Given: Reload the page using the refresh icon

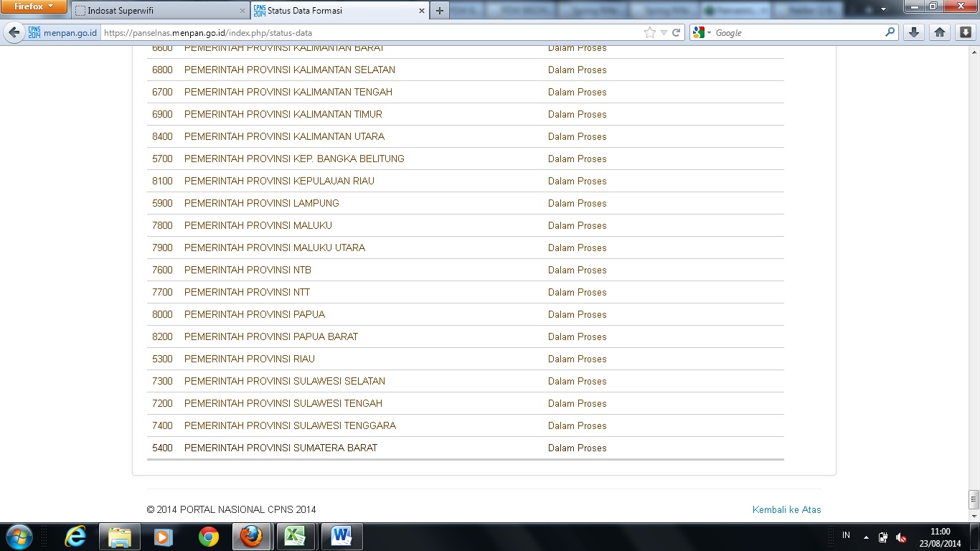Looking at the screenshot, I should (676, 33).
